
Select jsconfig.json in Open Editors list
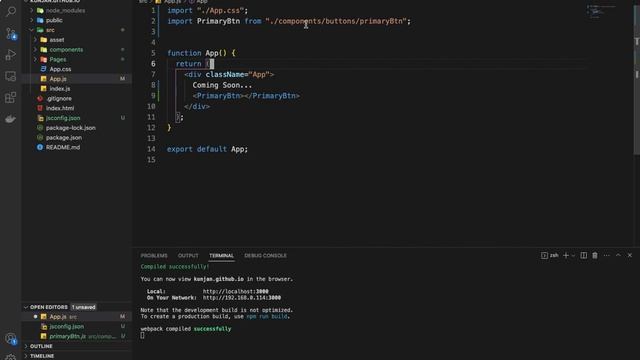click(x=77, y=327)
